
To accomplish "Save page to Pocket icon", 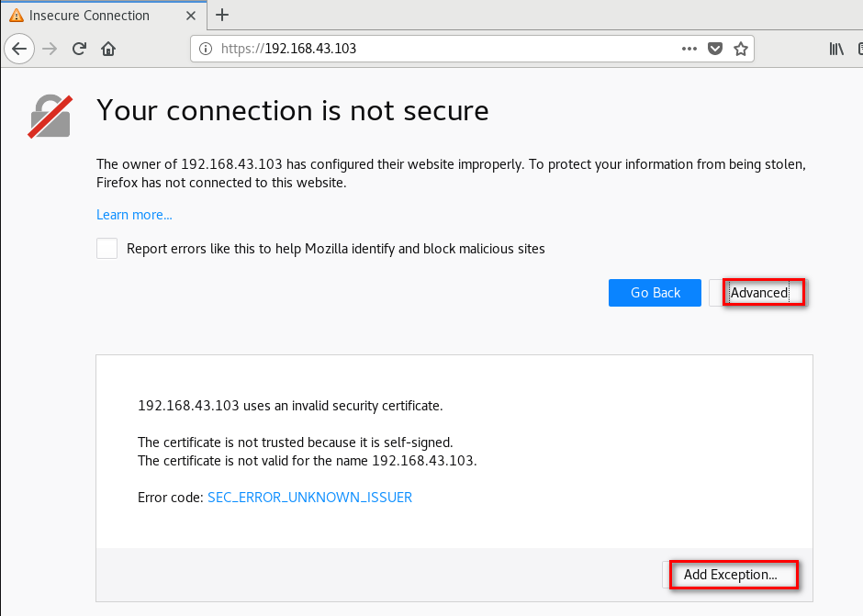I will point(715,49).
